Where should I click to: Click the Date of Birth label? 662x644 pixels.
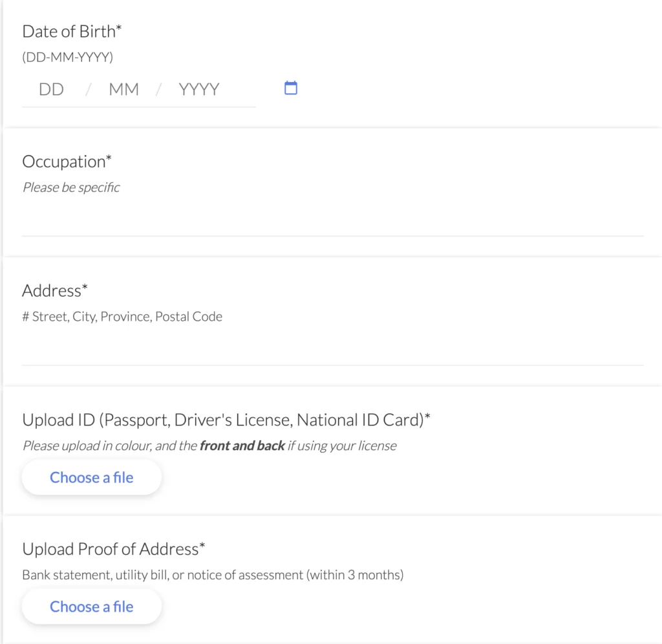point(71,31)
